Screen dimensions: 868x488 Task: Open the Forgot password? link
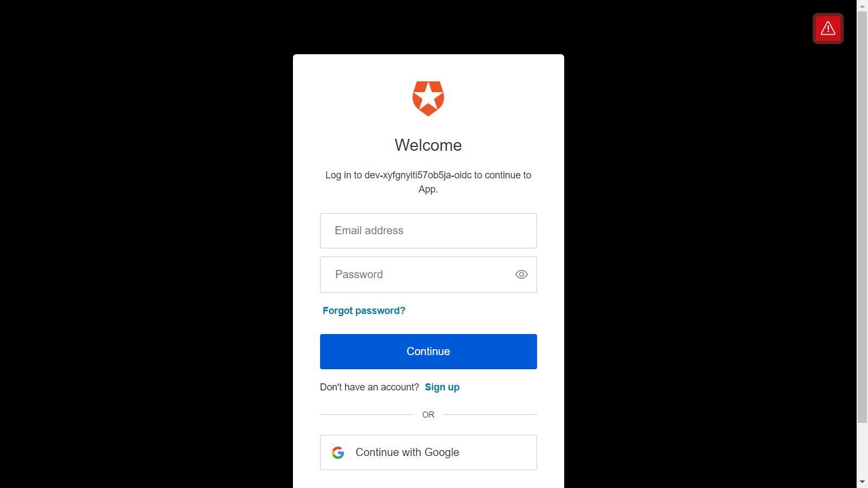364,311
